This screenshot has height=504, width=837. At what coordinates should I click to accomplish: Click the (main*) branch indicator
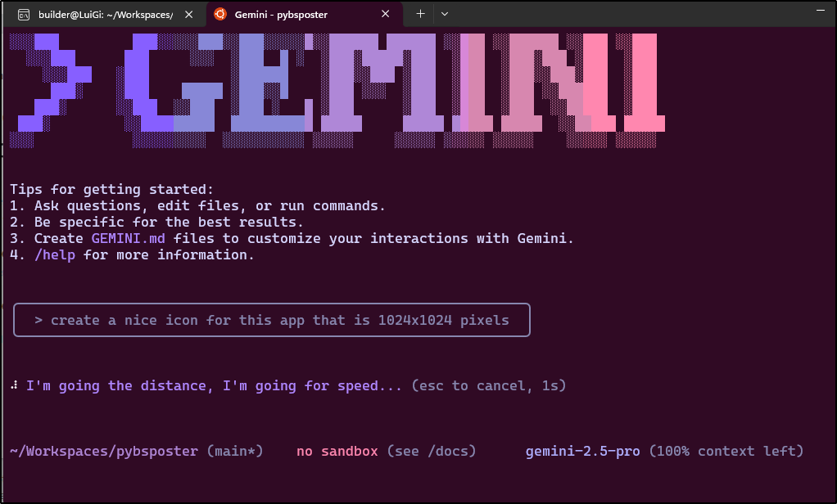[235, 451]
